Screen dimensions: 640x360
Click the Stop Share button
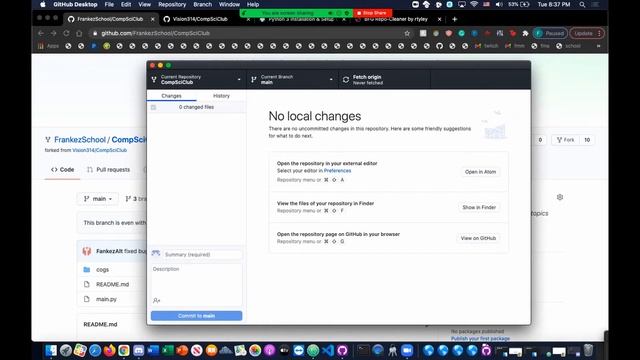[372, 13]
